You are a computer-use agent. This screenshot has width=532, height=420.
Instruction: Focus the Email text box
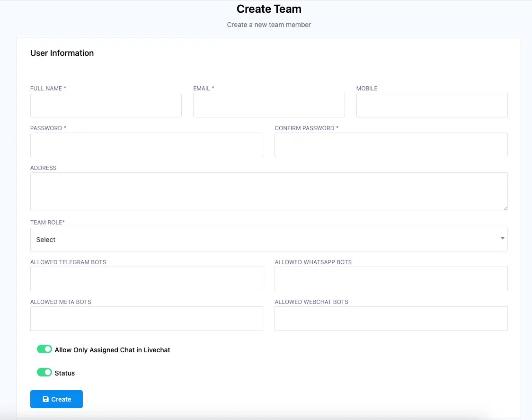coord(268,105)
